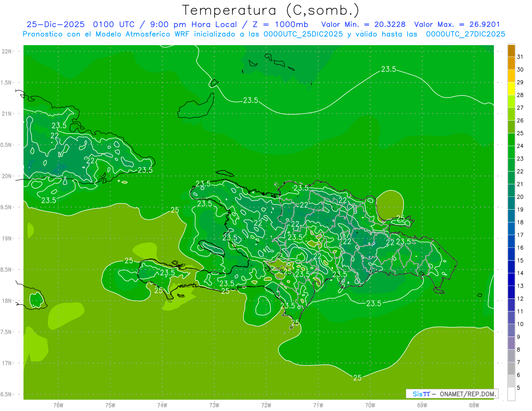
Task: Click the colour-bar label '20'
Action: click(x=520, y=197)
